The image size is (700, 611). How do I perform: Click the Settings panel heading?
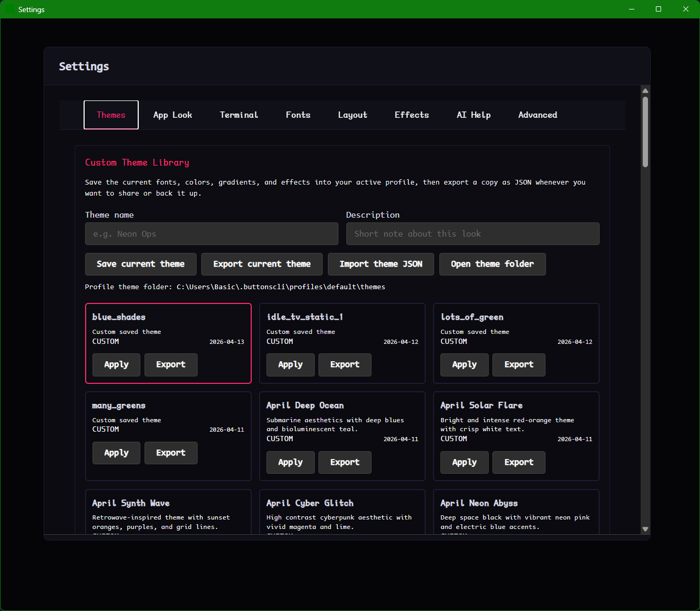(x=84, y=66)
